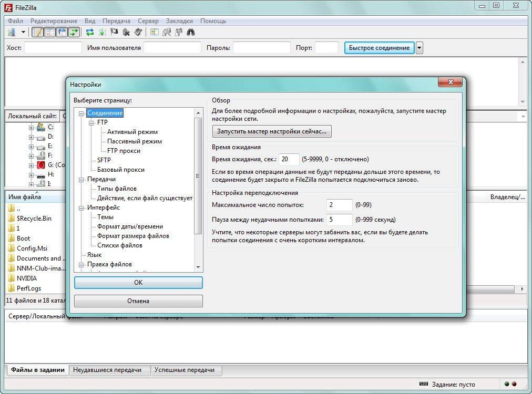The image size is (532, 394).
Task: Toggle remote directory tree icon
Action: (x=62, y=32)
